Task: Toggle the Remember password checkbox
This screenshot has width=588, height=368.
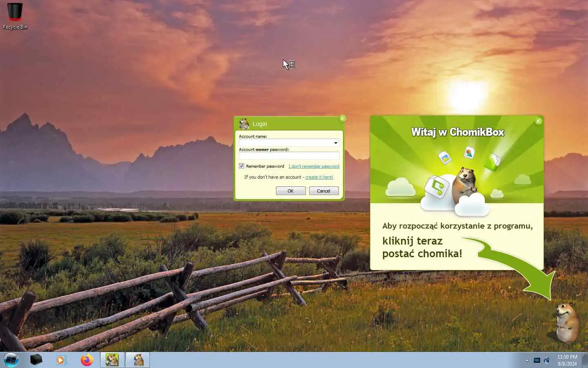Action: 241,166
